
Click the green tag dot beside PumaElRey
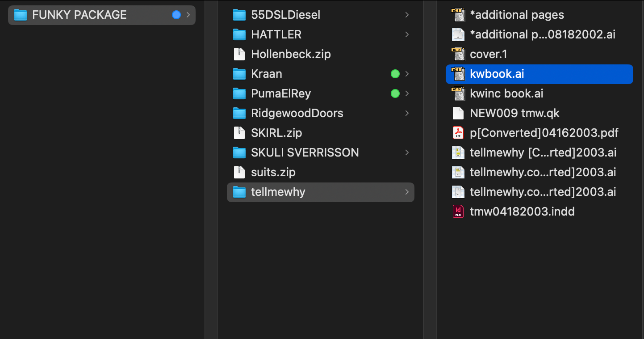[x=395, y=93]
